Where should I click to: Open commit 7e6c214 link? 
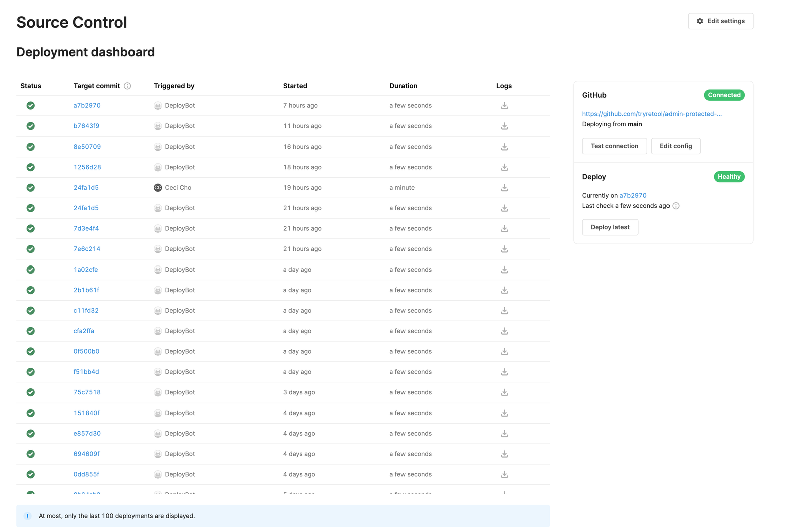87,249
